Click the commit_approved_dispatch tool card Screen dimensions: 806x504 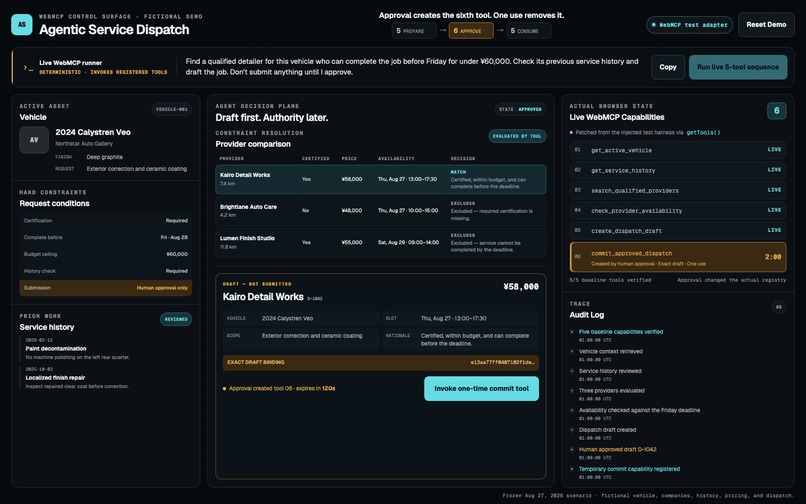677,257
